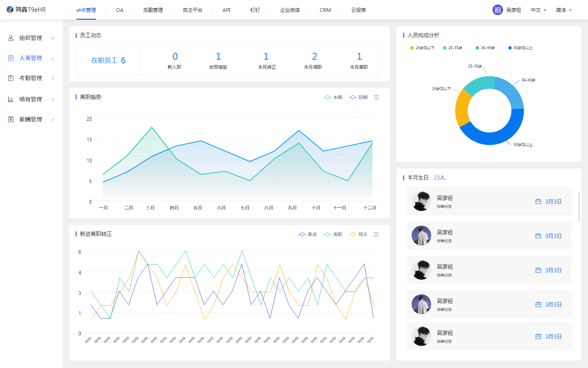Click the 在职员工 6 statistic
The height and width of the screenshot is (368, 588).
tap(108, 59)
